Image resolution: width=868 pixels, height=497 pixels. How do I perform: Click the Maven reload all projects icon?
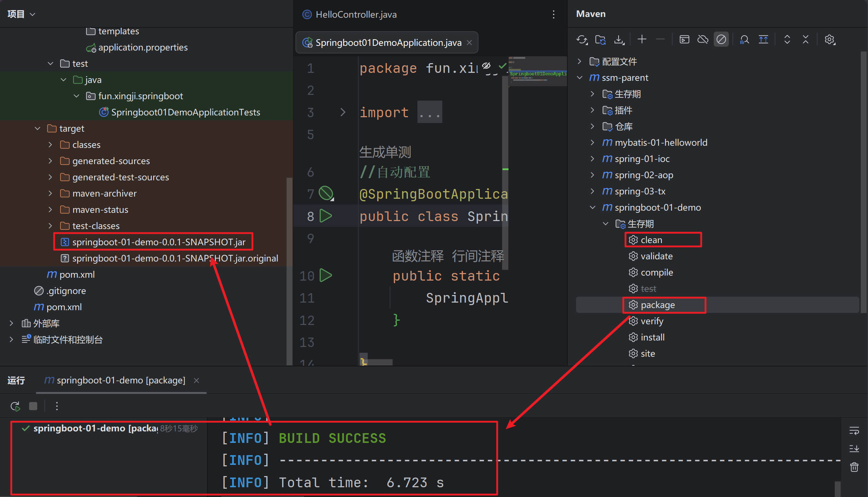582,40
